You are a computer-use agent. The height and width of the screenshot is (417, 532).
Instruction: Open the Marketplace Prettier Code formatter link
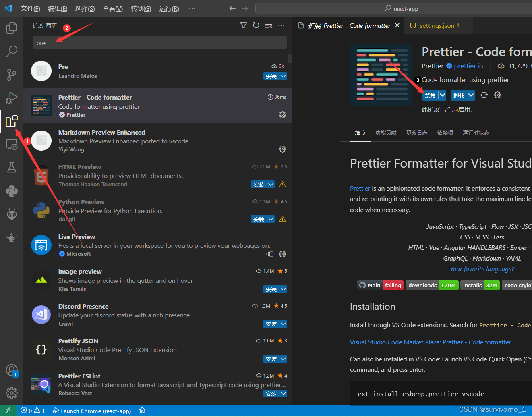pyautogui.click(x=431, y=342)
